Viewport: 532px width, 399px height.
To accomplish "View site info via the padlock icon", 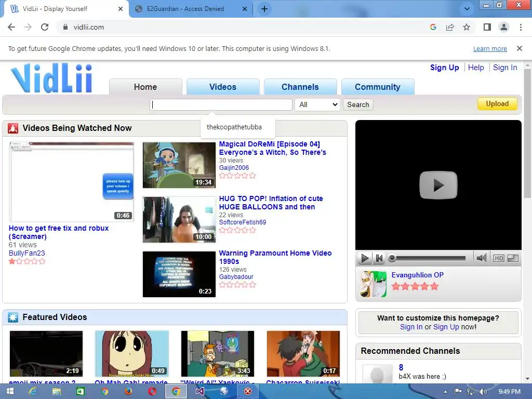I will coord(65,27).
